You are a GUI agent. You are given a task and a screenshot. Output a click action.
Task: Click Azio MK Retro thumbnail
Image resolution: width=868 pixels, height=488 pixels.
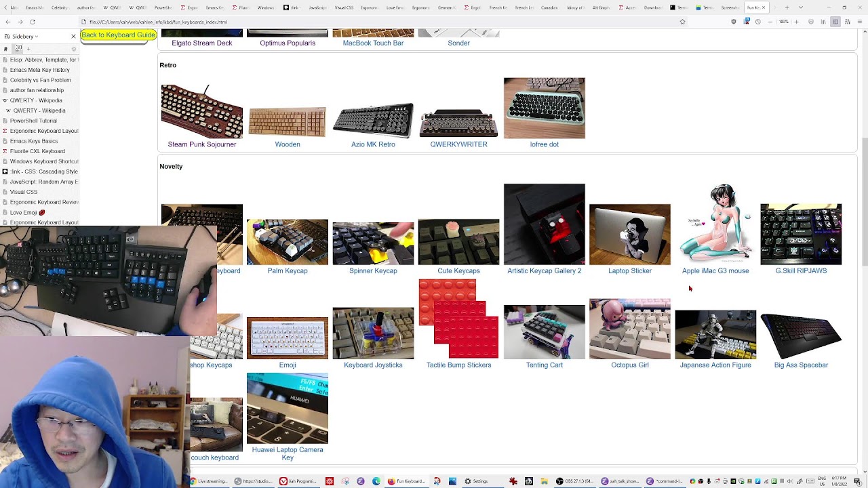373,120
